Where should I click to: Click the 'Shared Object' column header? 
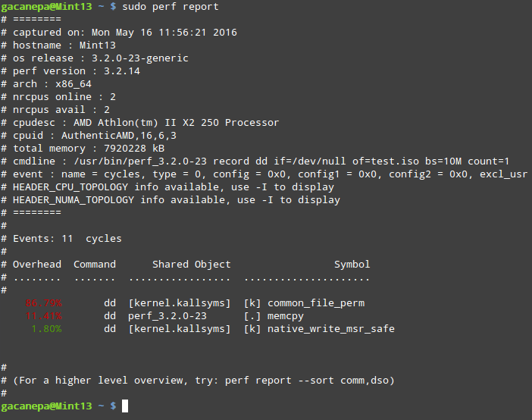coord(192,265)
